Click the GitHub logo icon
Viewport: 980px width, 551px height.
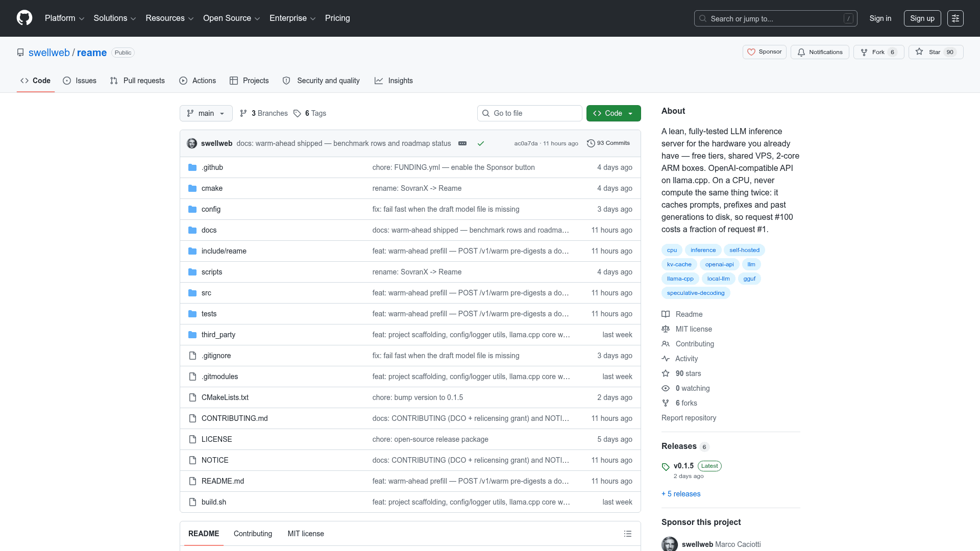pyautogui.click(x=24, y=18)
